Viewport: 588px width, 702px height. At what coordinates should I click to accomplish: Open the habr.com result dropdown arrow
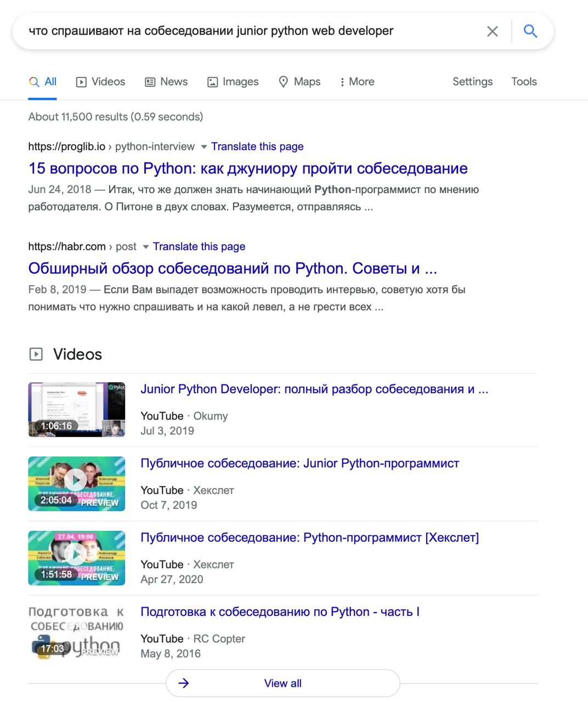click(146, 247)
